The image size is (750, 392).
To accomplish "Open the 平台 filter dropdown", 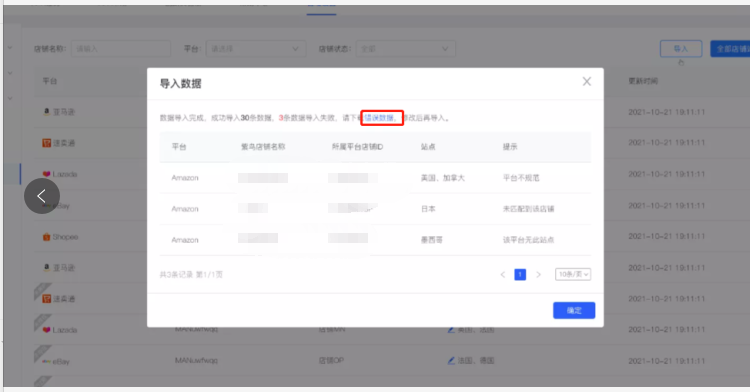I will [255, 49].
